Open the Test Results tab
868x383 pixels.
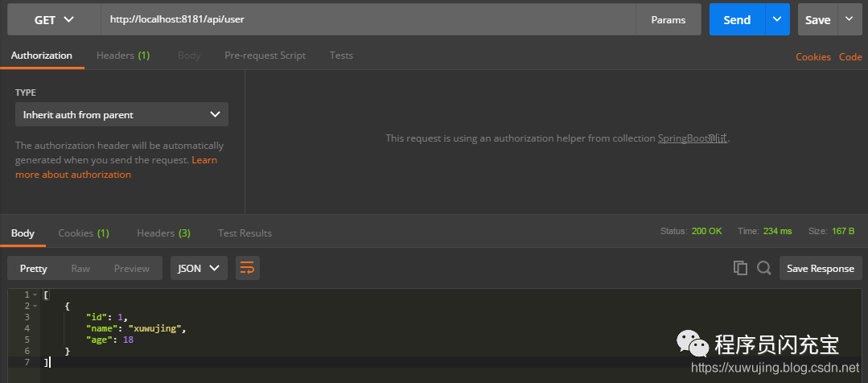pos(245,233)
